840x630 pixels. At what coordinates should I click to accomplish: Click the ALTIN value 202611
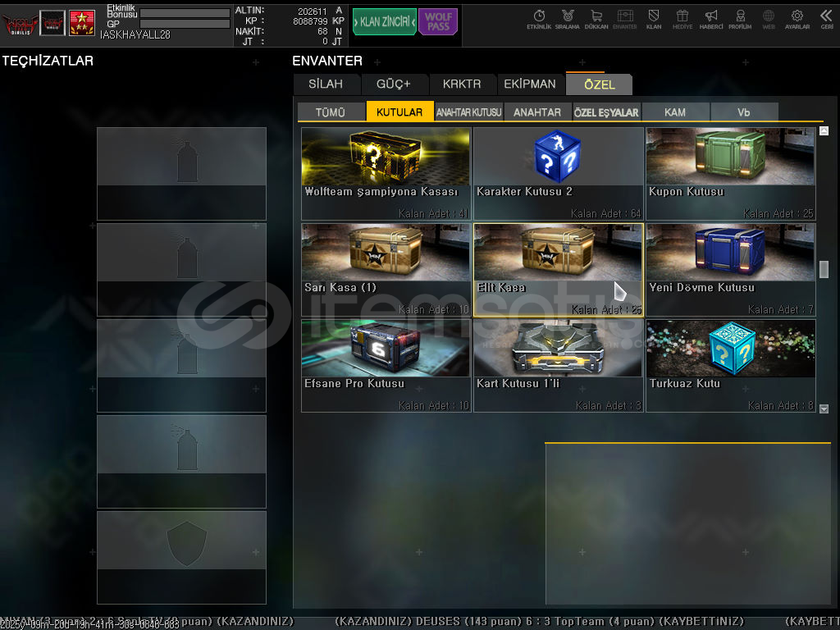[313, 11]
